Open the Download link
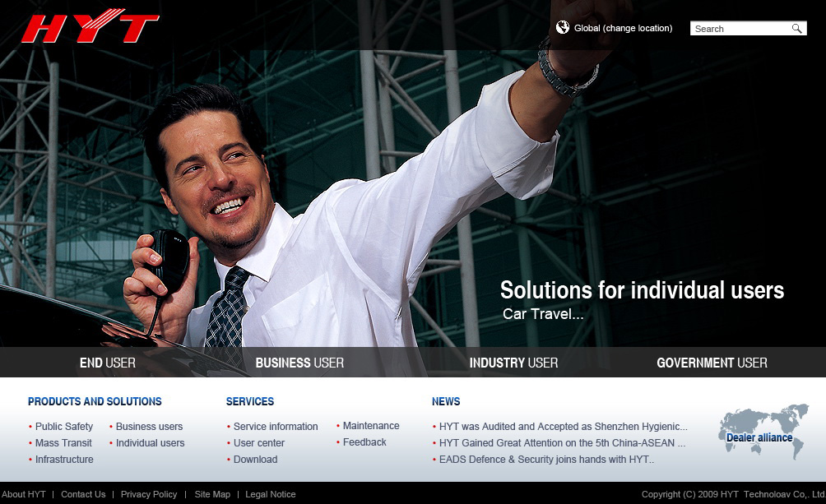Image resolution: width=826 pixels, height=504 pixels. pyautogui.click(x=256, y=460)
